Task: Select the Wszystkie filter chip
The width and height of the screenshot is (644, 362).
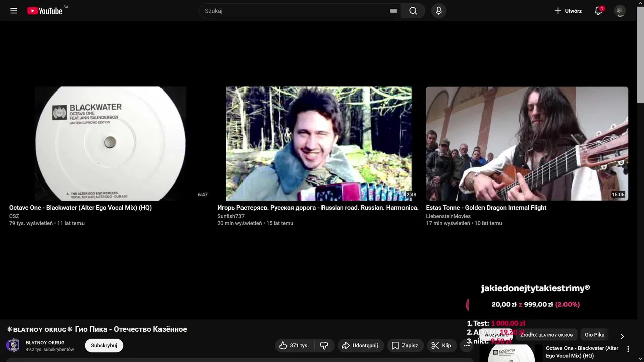Action: 496,335
